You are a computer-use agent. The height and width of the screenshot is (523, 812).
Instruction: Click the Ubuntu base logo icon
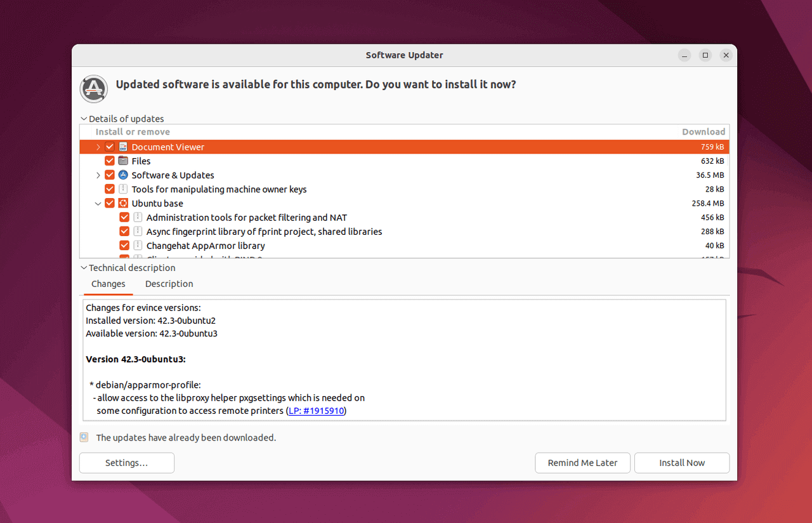pos(123,204)
